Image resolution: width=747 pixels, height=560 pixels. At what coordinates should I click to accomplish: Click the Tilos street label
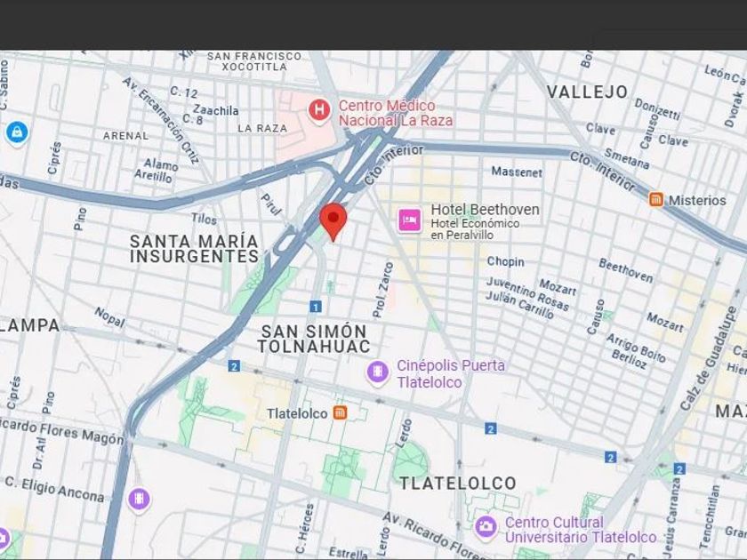(x=204, y=219)
